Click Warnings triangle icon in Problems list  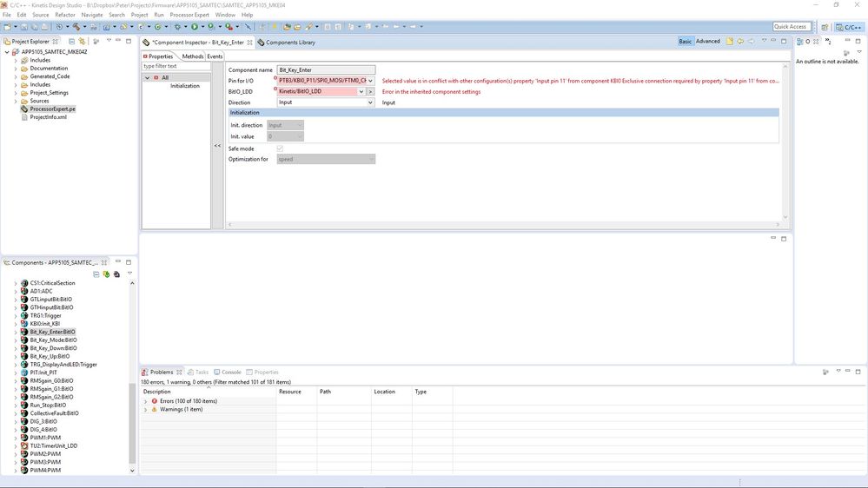pyautogui.click(x=155, y=410)
